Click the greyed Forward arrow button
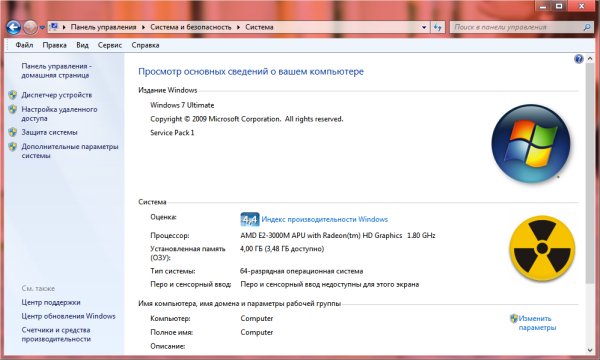 [30, 27]
